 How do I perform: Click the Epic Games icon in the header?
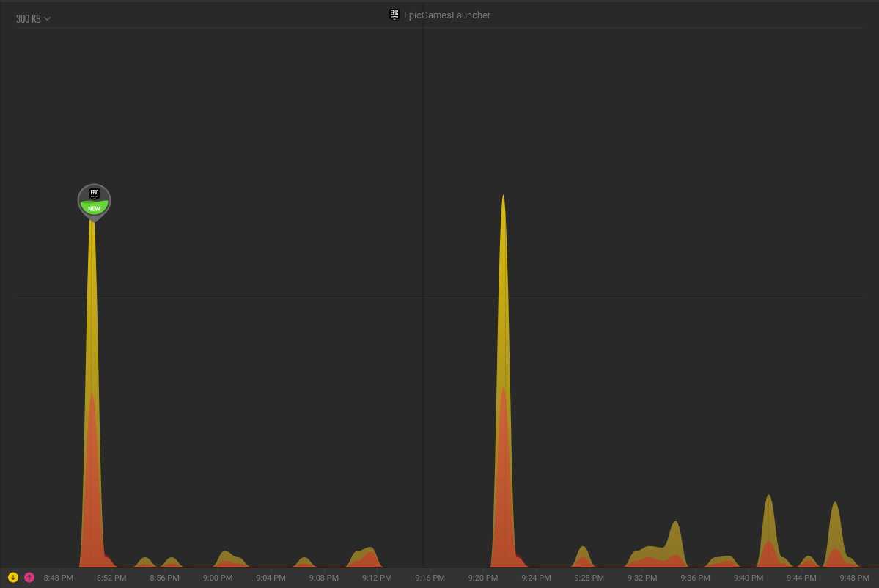(x=394, y=15)
